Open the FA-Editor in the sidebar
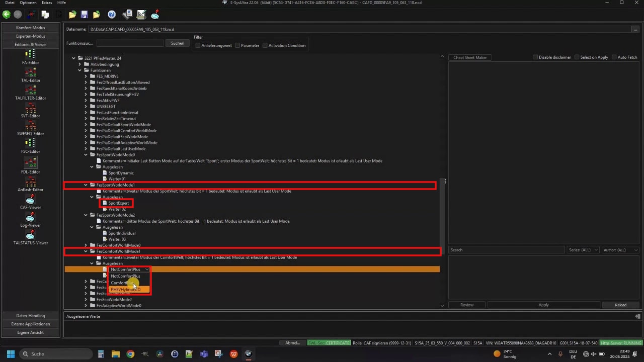The image size is (644, 362). coord(30,55)
